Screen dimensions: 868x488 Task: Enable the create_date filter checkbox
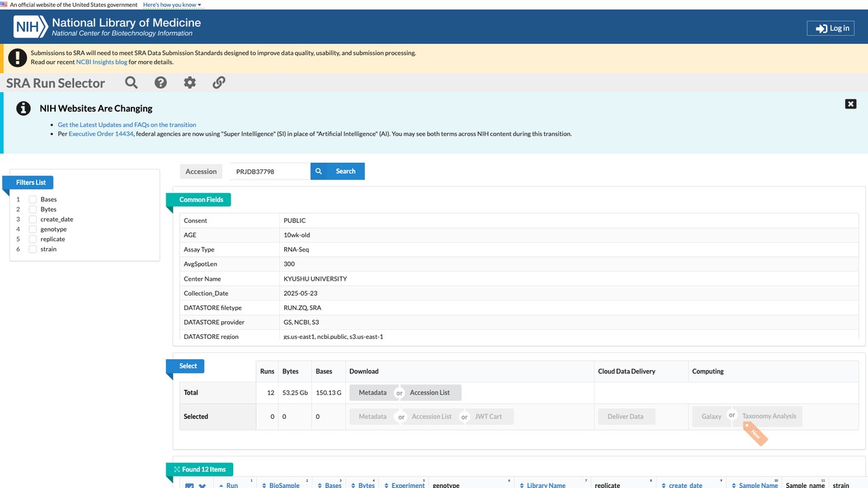[x=33, y=219]
